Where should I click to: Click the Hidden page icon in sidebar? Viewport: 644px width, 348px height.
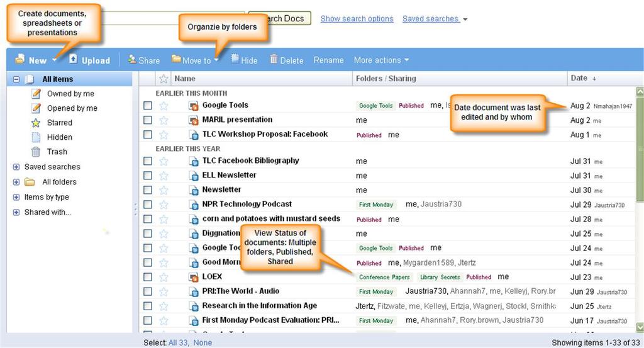36,137
